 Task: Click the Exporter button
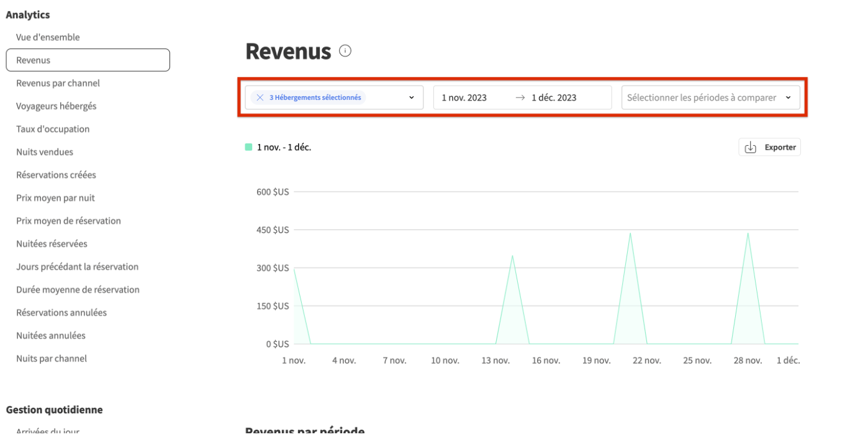coord(769,146)
